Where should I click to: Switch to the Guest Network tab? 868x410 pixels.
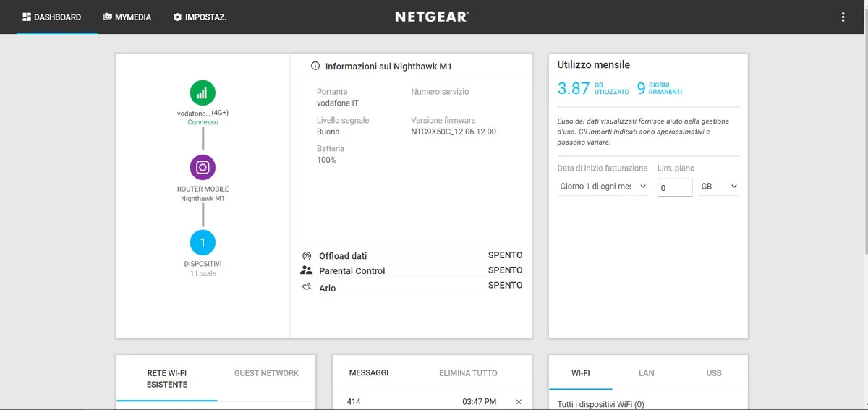click(x=266, y=373)
